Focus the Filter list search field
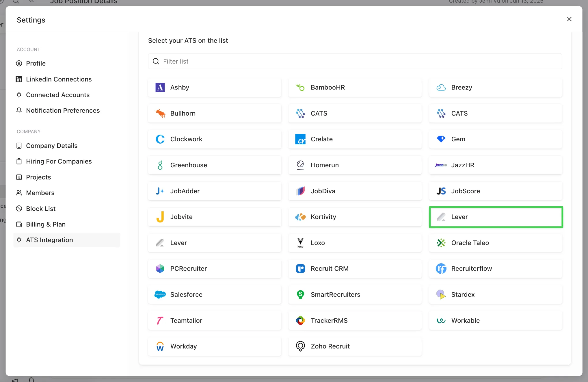 (355, 61)
